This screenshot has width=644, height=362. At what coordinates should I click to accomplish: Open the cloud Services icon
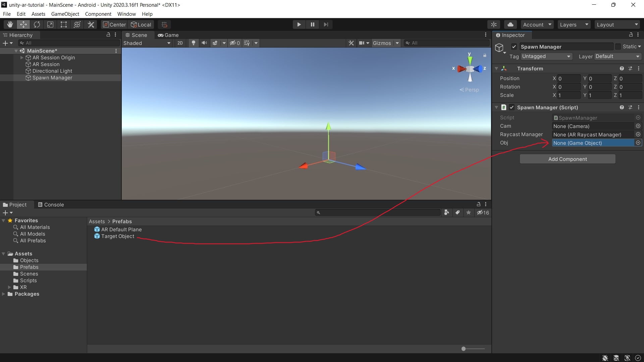(510, 24)
